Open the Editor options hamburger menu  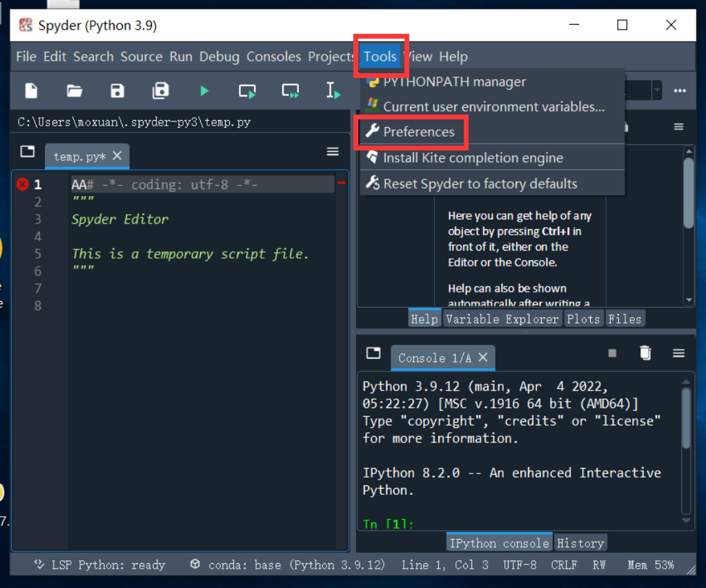332,150
